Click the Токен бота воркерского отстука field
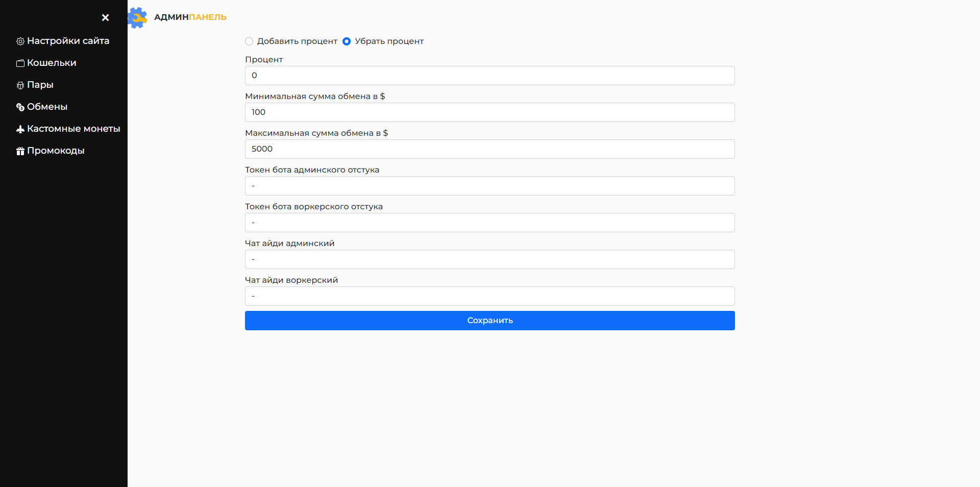The image size is (980, 487). click(489, 223)
